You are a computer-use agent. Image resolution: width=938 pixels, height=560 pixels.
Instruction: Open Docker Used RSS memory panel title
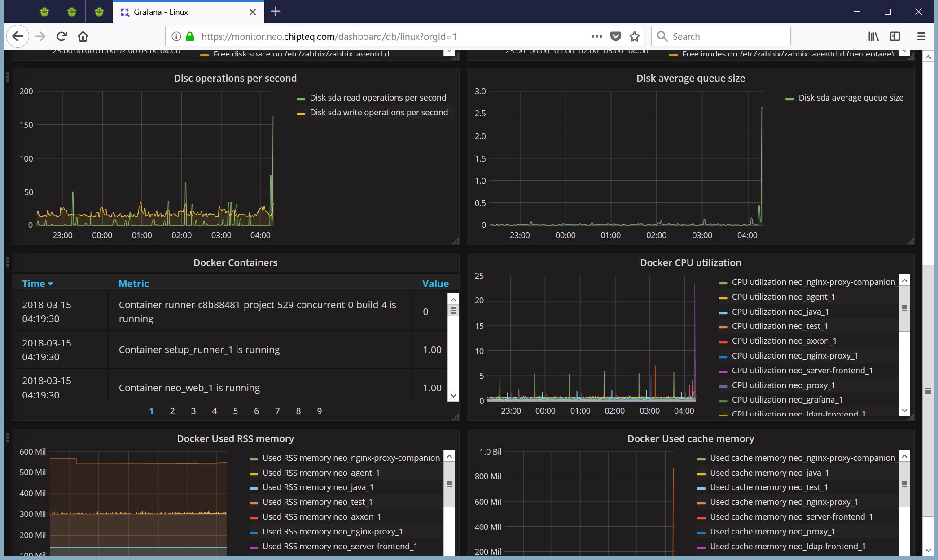click(235, 438)
